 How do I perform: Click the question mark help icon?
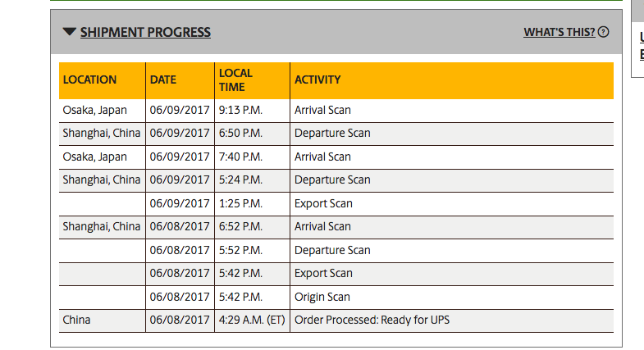point(603,32)
